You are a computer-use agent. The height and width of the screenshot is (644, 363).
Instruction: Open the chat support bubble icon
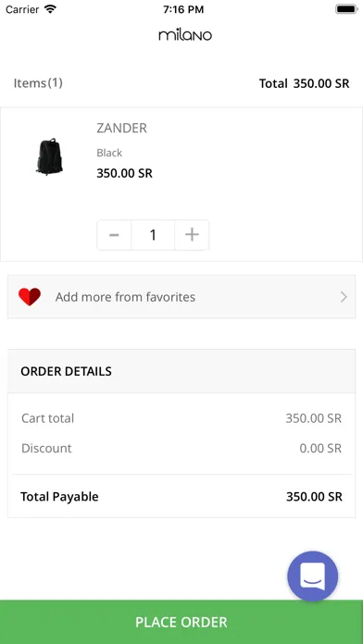coord(312,576)
